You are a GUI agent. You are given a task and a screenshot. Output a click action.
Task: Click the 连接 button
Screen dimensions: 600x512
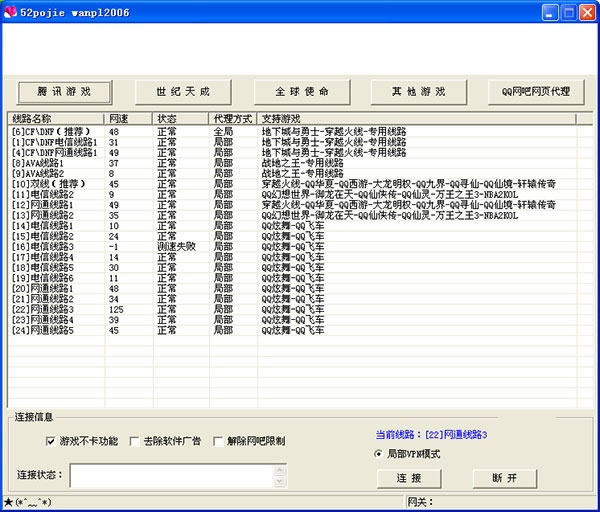409,478
